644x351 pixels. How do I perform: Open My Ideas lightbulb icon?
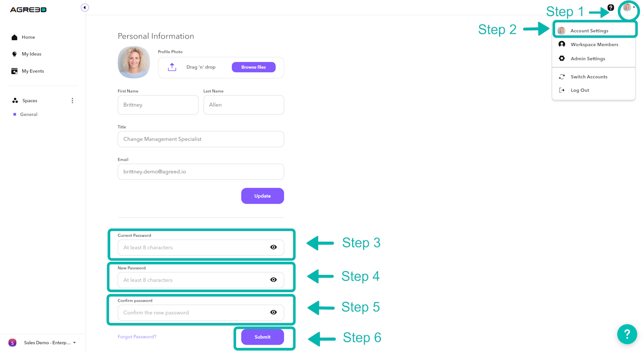(x=15, y=54)
